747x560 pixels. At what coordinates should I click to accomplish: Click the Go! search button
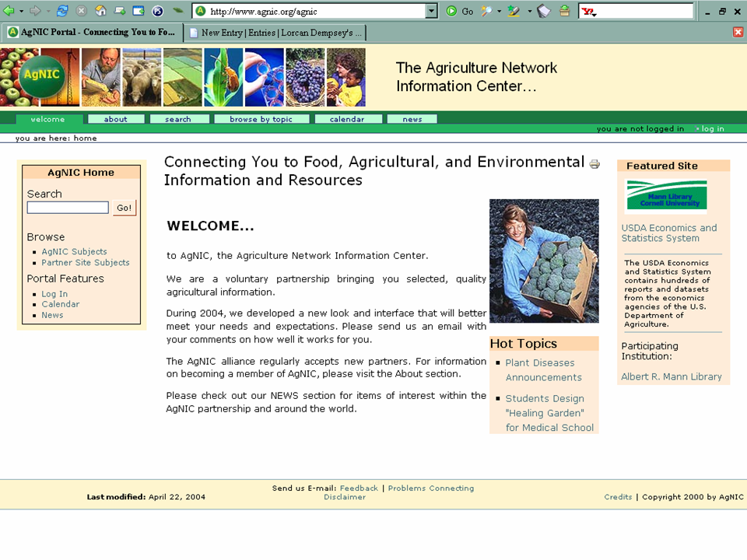124,208
